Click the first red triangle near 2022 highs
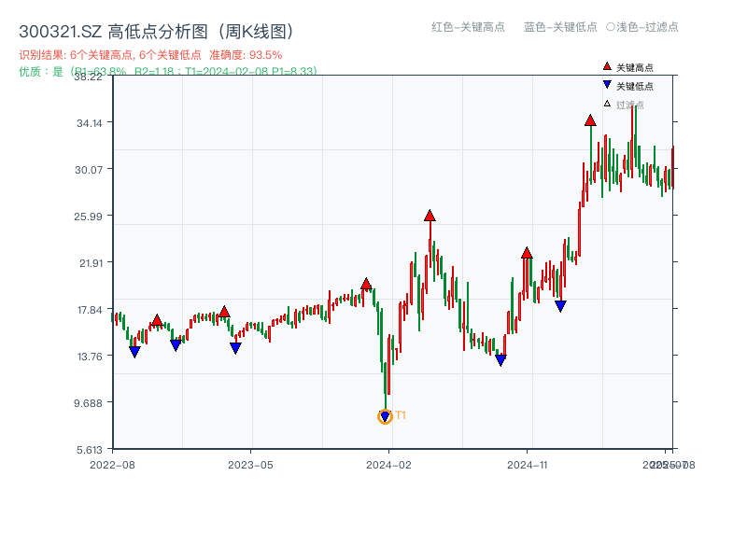 pos(156,318)
